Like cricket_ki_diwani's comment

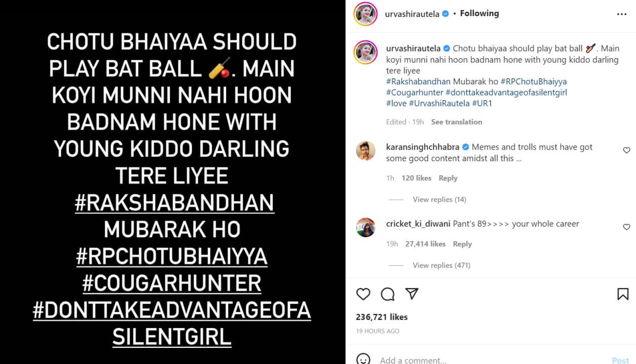click(x=626, y=227)
